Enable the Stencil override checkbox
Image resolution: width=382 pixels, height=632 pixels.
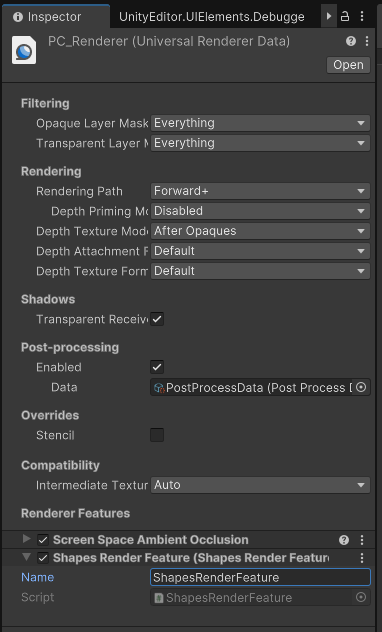157,435
